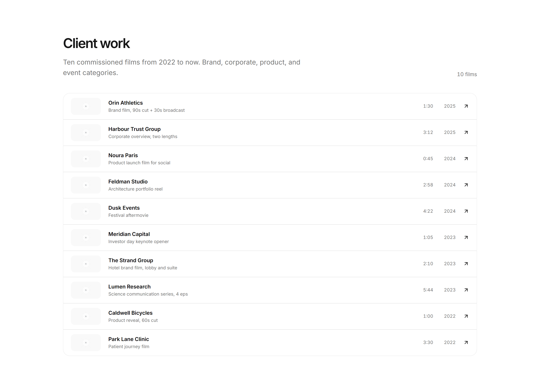Open the Noura Paris arrow icon
540x392 pixels.
click(x=466, y=159)
